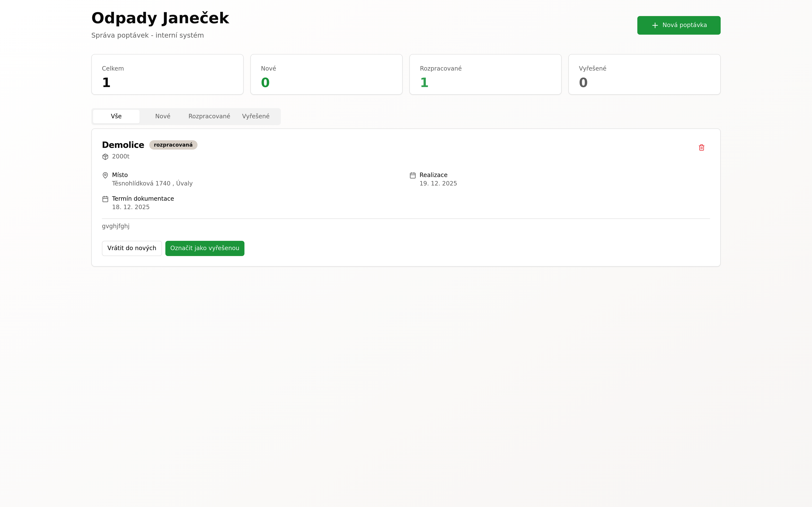Switch to the Nové tab

(163, 116)
